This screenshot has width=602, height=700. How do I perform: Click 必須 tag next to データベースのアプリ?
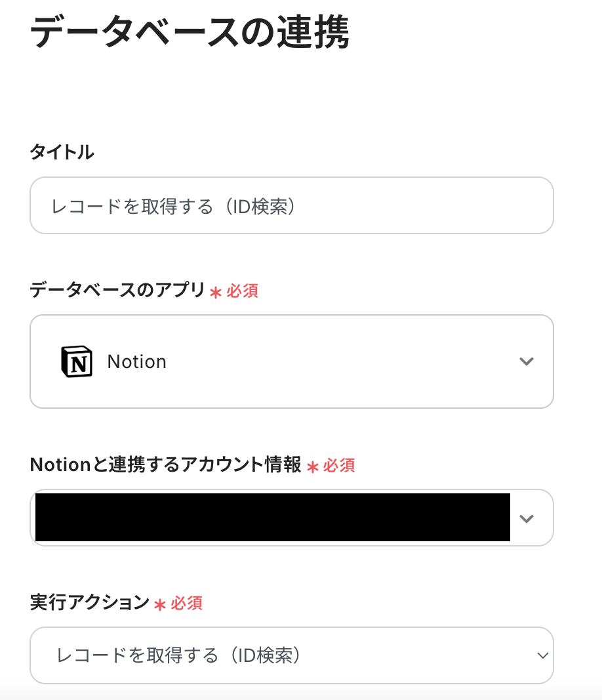tap(243, 291)
